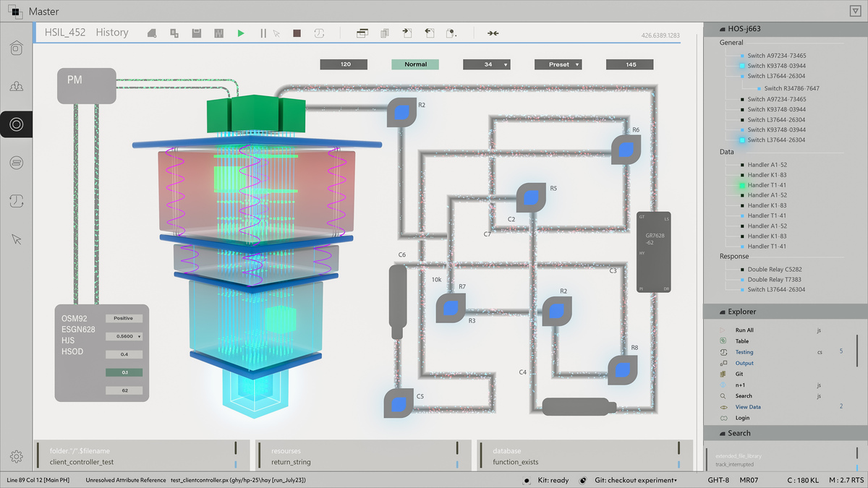868x488 pixels.
Task: Select the HSIL_452 tab
Action: [x=64, y=33]
